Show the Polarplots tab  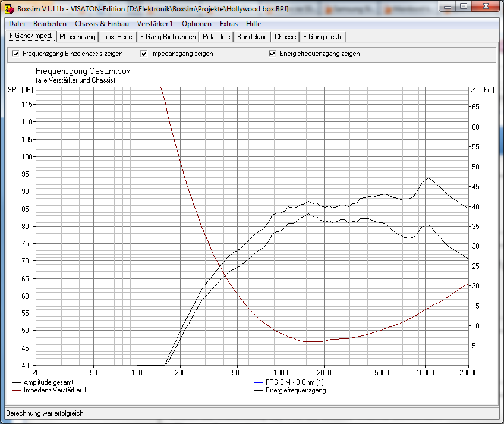(x=216, y=37)
